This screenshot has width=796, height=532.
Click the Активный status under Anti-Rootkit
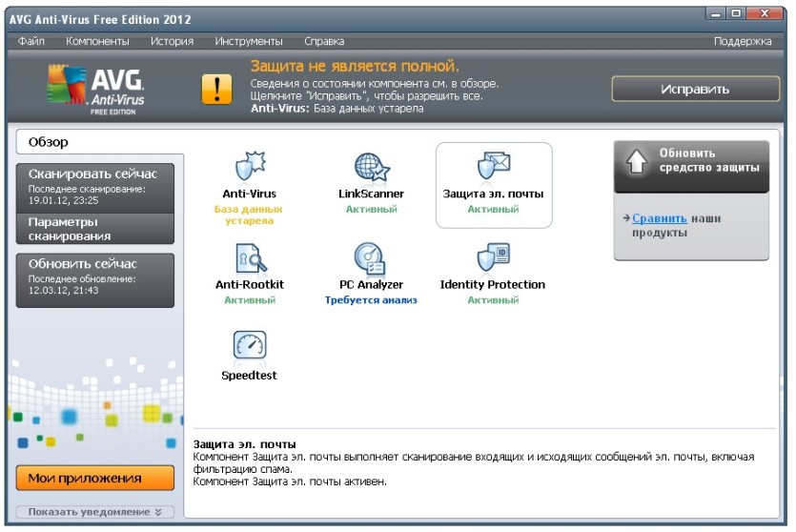250,300
